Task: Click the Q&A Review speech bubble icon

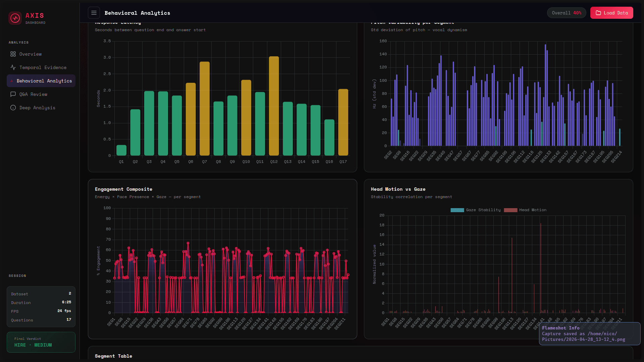Action: pos(13,94)
